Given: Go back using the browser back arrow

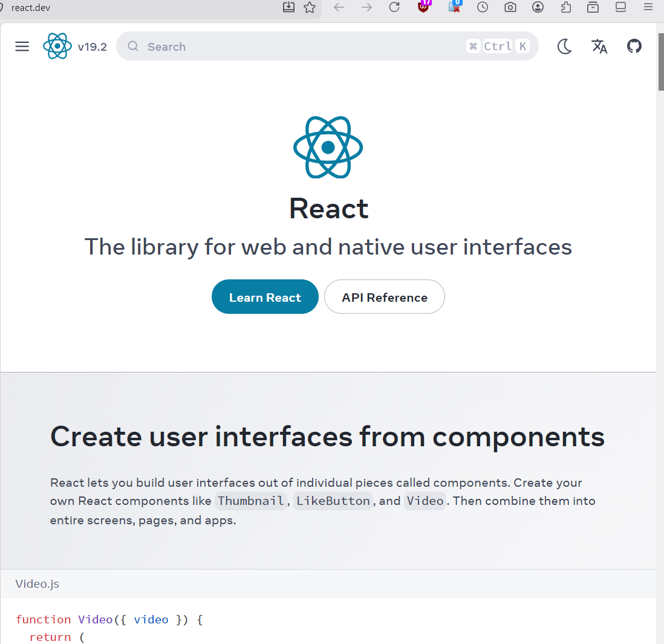Looking at the screenshot, I should click(339, 7).
